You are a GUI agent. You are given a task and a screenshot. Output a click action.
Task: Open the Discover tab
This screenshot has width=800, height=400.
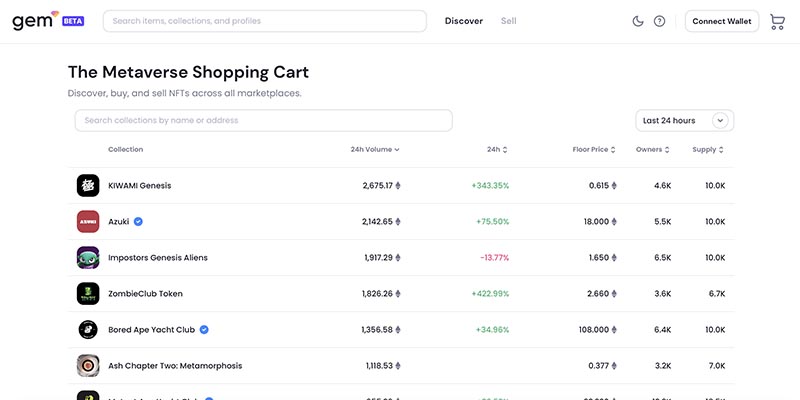(x=463, y=21)
